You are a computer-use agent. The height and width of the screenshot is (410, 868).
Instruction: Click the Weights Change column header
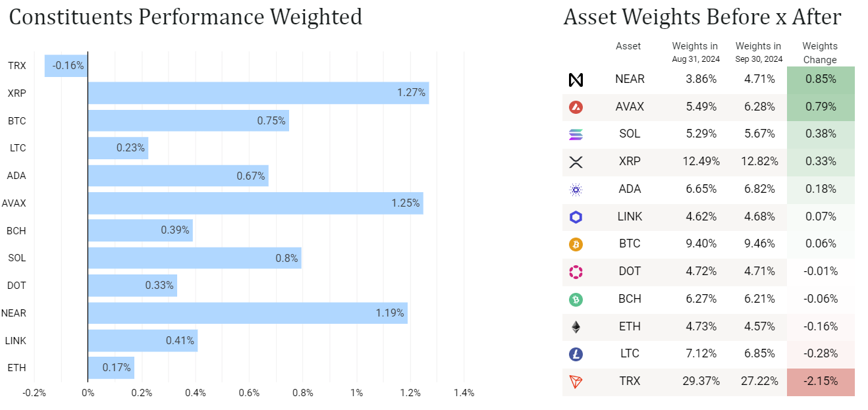pos(820,53)
